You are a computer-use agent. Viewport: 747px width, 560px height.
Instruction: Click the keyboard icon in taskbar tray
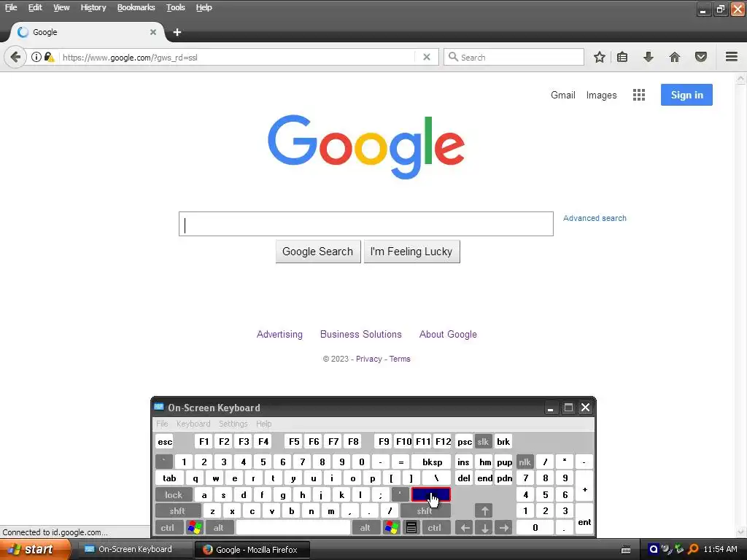626,550
